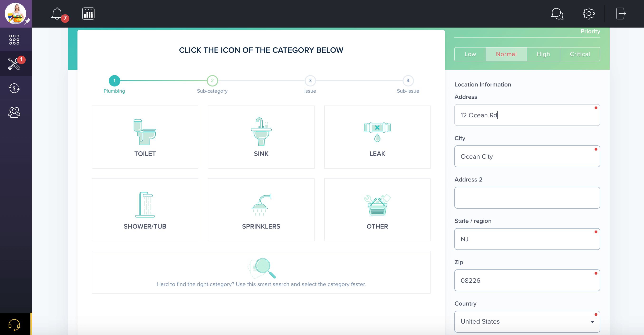The width and height of the screenshot is (644, 335).
Task: Open the payments dollar sidebar icon
Action: point(14,88)
